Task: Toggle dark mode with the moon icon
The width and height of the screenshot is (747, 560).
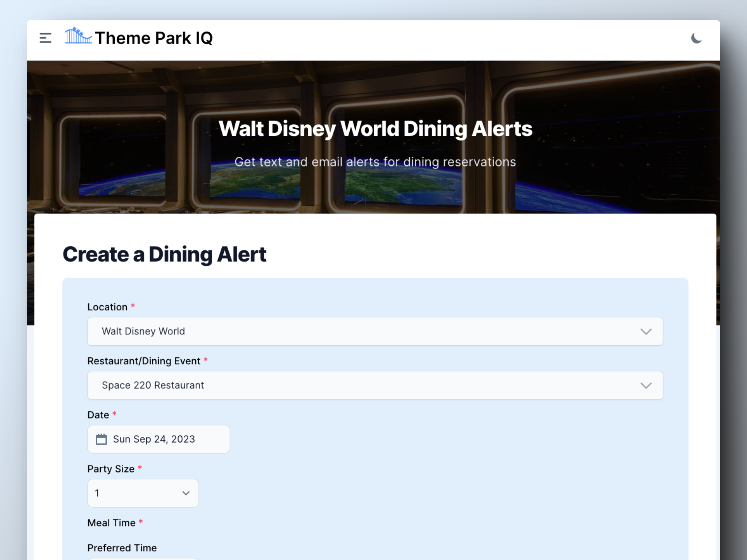Action: 696,38
